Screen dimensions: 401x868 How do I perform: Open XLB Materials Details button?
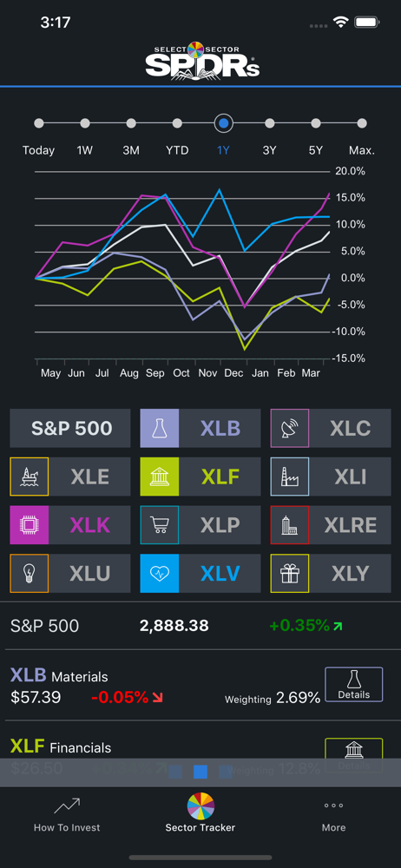354,684
